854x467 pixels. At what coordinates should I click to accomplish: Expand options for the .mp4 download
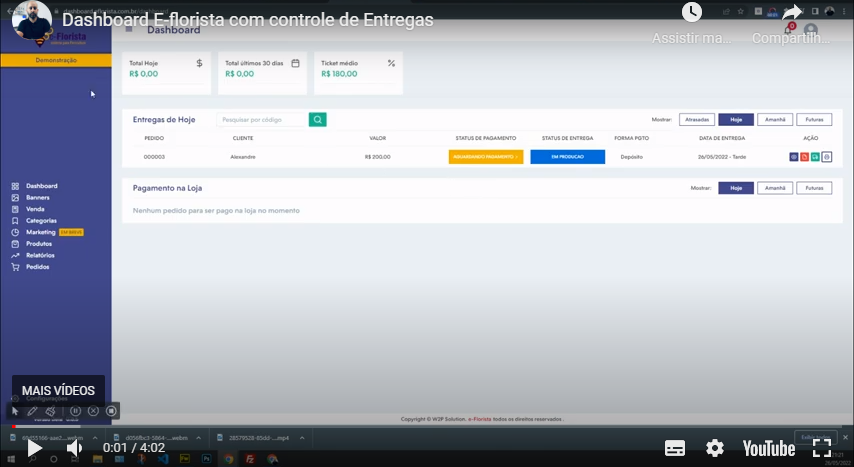pyautogui.click(x=302, y=438)
